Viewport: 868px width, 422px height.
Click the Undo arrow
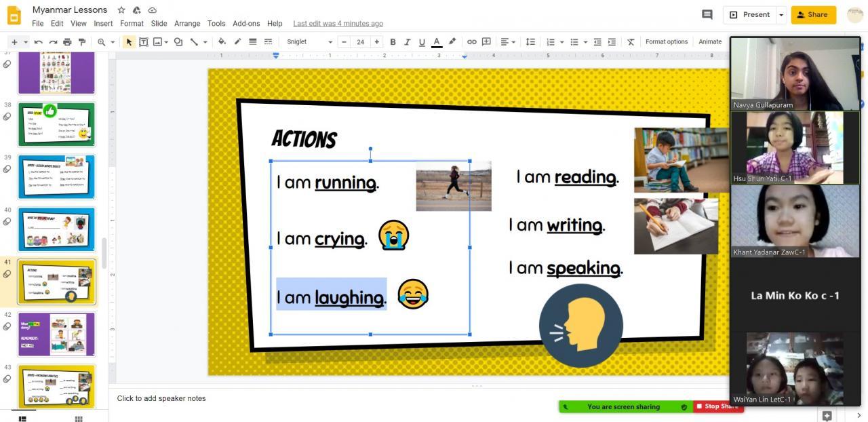(38, 42)
